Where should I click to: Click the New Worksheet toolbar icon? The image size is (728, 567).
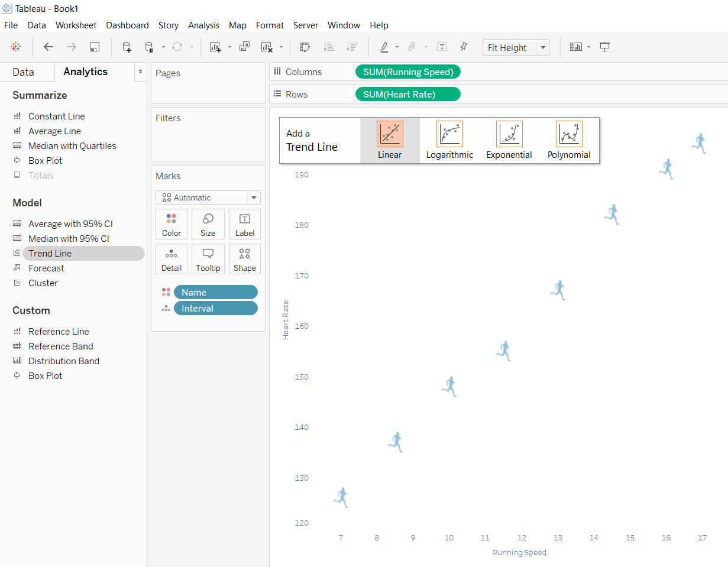[x=215, y=47]
